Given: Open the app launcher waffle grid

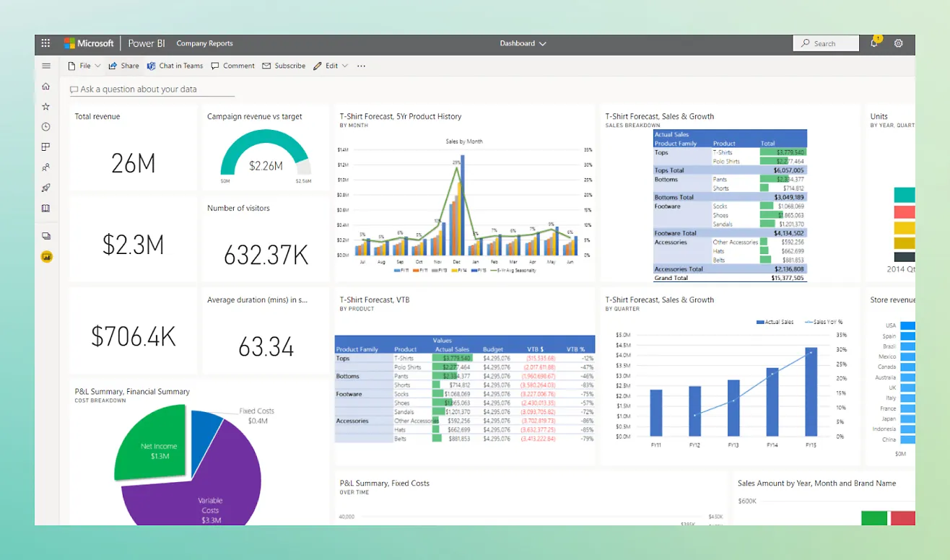Looking at the screenshot, I should pos(46,43).
